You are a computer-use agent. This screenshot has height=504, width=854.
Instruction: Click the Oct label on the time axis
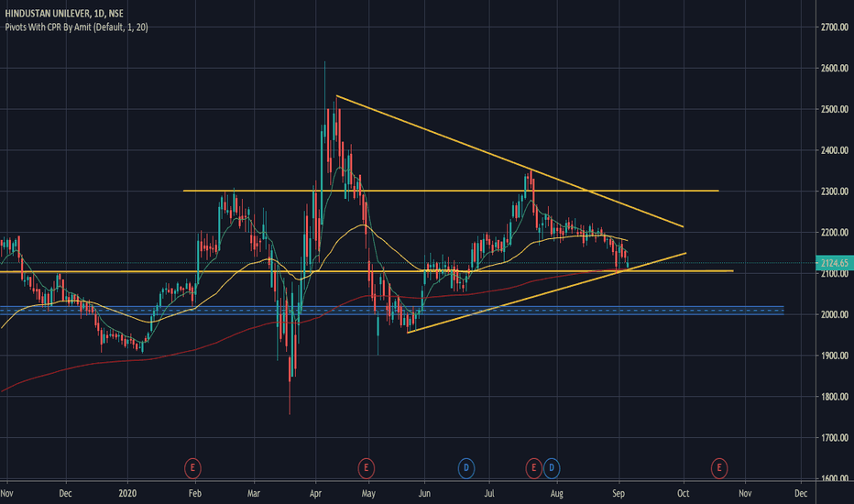point(683,493)
